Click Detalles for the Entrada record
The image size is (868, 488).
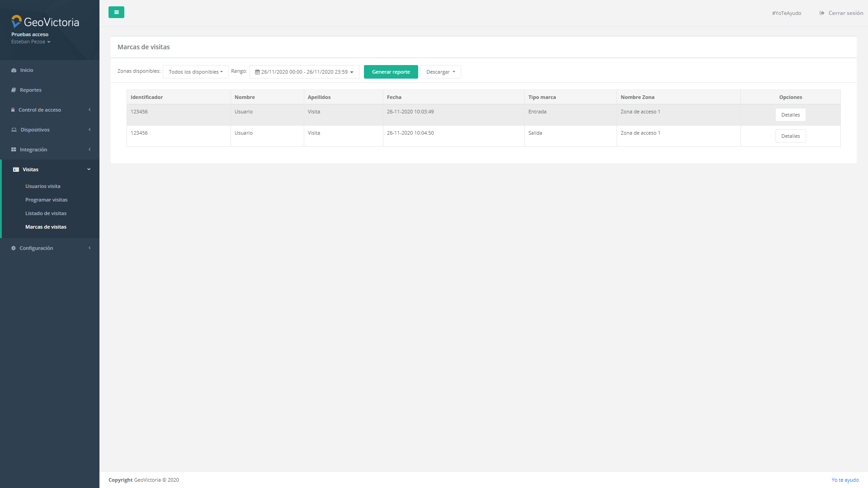[790, 115]
